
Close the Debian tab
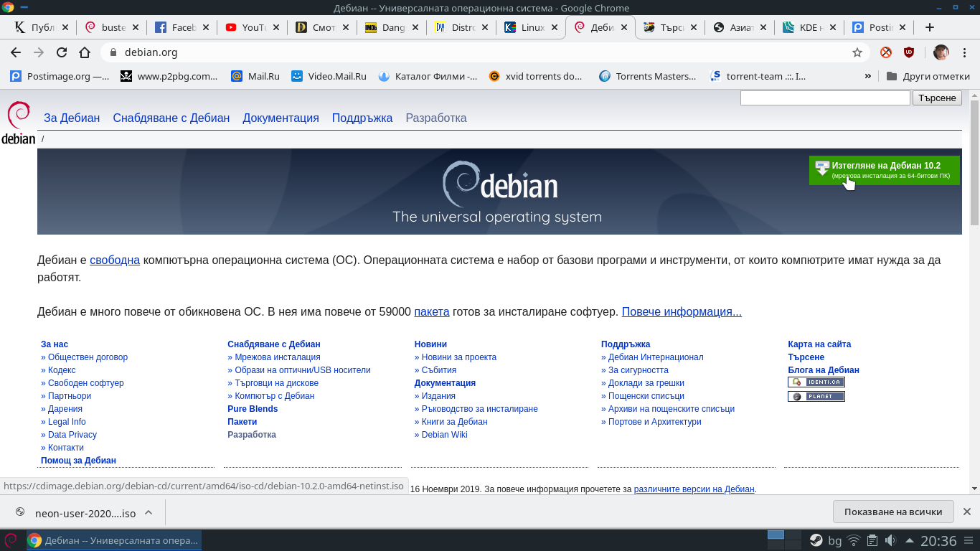click(623, 27)
